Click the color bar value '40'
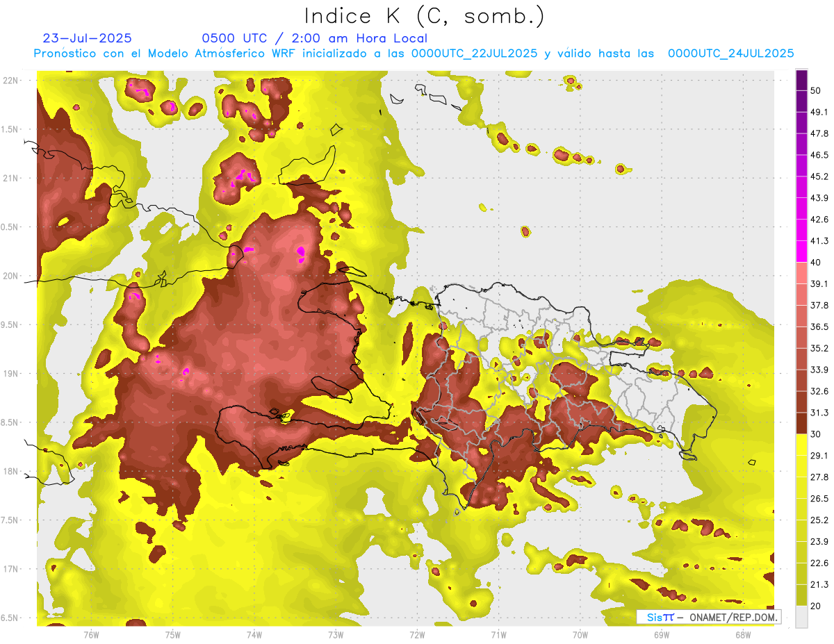The height and width of the screenshot is (644, 834). (816, 263)
